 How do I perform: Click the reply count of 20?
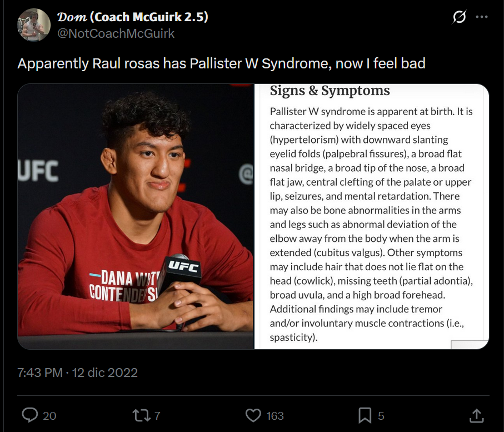pos(49,415)
